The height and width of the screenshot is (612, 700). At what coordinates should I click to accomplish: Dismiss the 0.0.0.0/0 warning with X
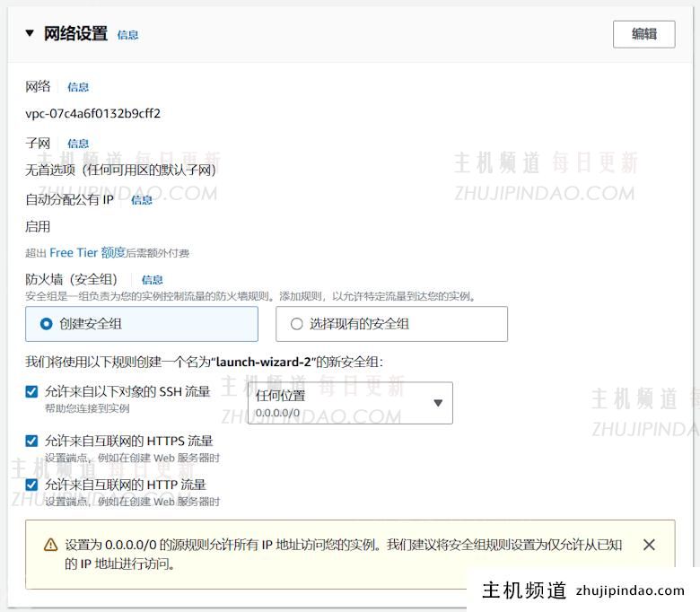pyautogui.click(x=649, y=545)
